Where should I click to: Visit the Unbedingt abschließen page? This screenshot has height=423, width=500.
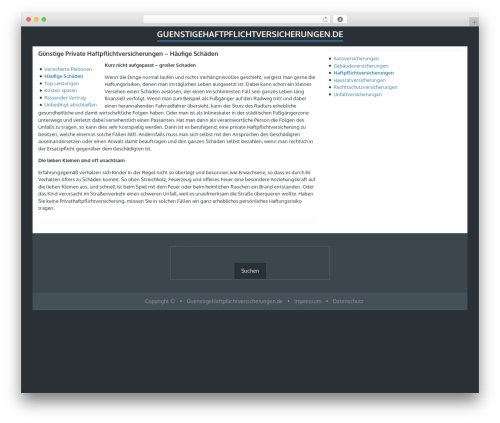point(71,105)
